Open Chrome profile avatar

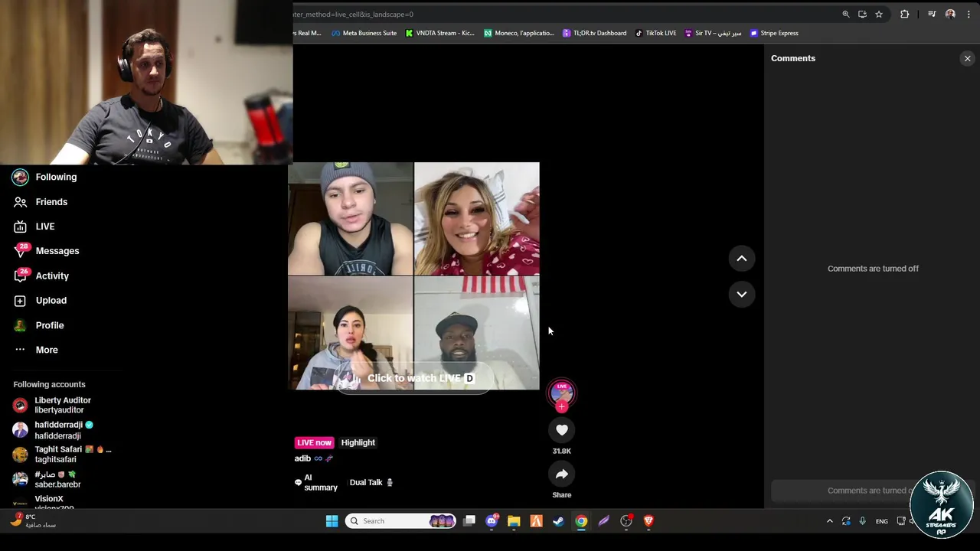(950, 14)
